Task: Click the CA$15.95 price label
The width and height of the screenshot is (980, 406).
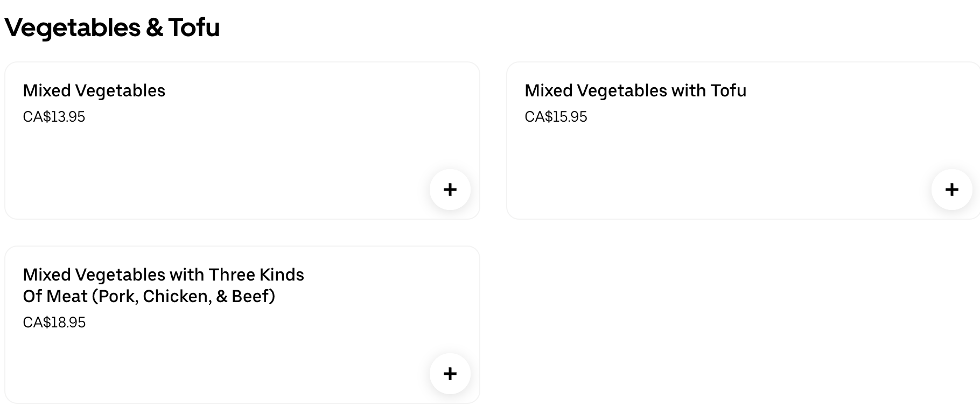Action: [556, 117]
